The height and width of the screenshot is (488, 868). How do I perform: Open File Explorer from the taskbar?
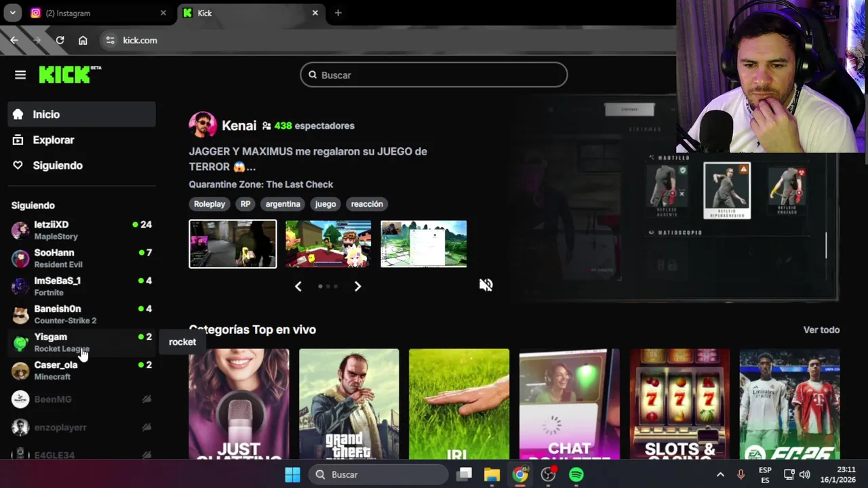[x=492, y=474]
